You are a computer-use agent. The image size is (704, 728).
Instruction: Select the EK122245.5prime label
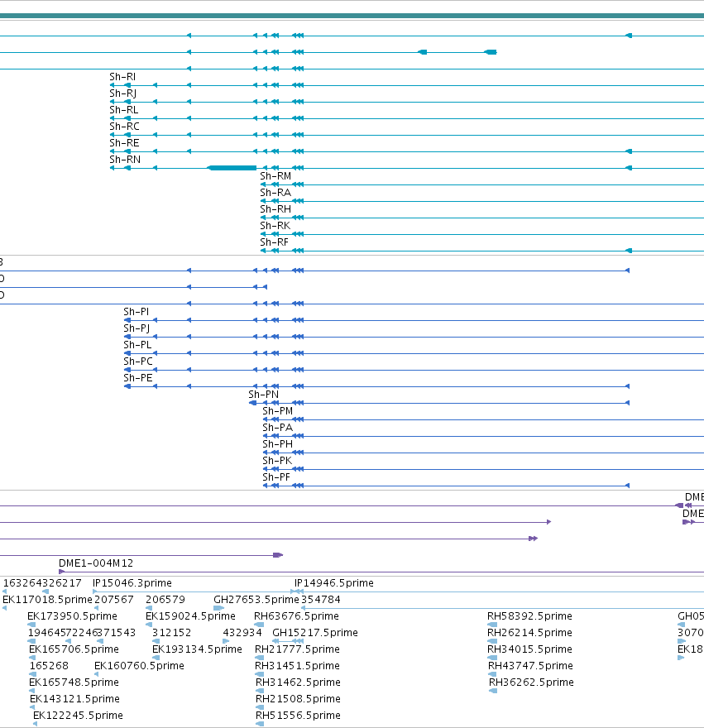tap(78, 716)
